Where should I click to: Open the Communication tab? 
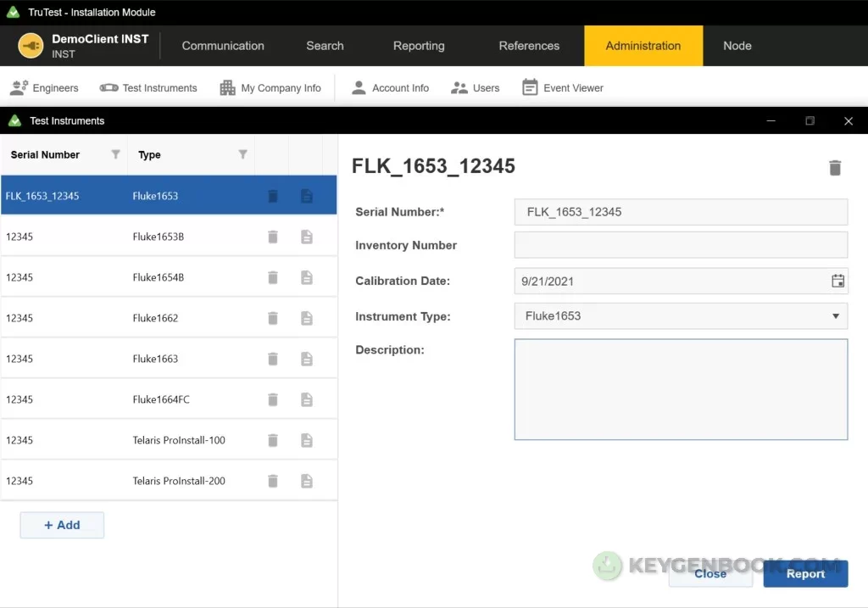pyautogui.click(x=223, y=46)
